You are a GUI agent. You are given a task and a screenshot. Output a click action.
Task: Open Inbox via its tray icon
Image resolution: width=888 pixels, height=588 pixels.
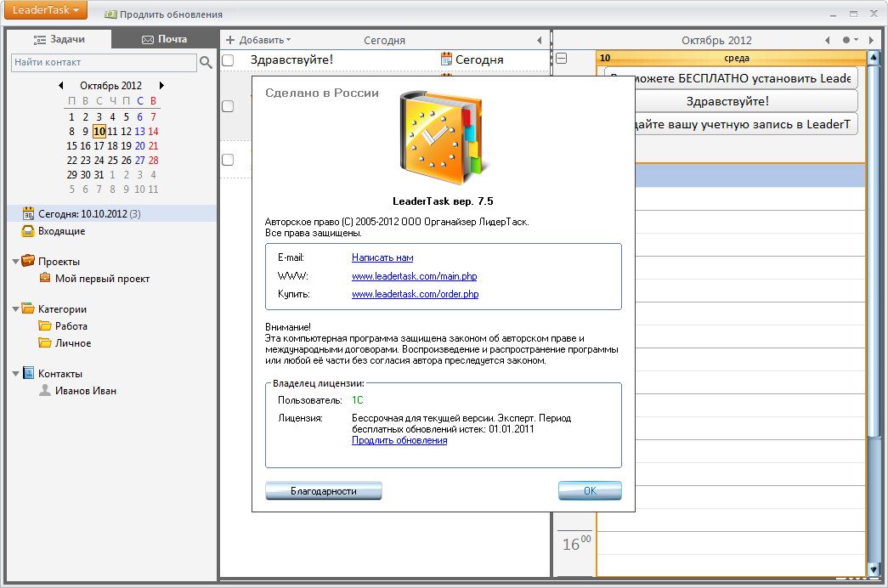pos(28,231)
